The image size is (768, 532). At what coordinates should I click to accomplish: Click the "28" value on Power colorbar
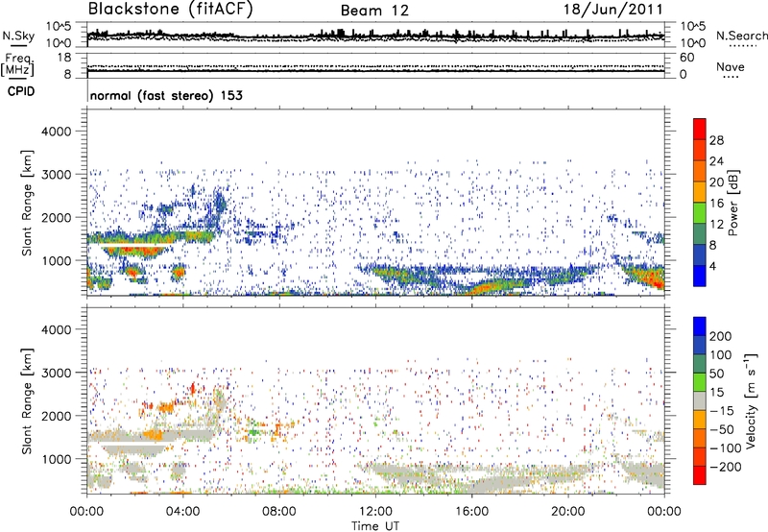pos(716,140)
